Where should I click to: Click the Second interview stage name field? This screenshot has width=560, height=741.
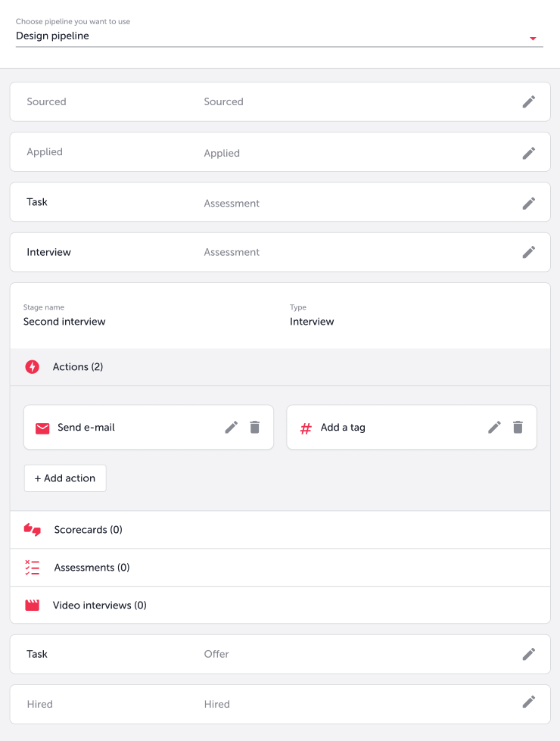point(64,321)
